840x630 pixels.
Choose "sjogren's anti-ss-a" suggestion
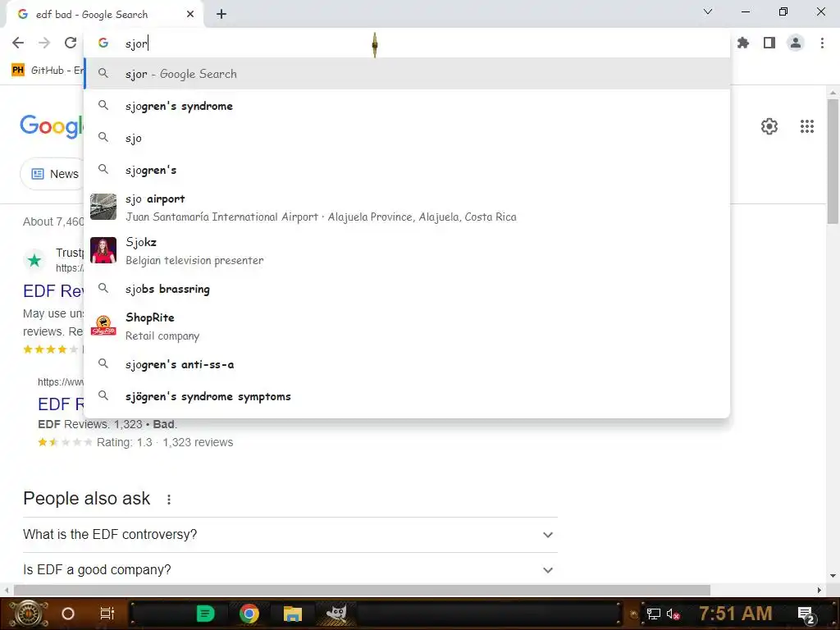click(x=407, y=364)
